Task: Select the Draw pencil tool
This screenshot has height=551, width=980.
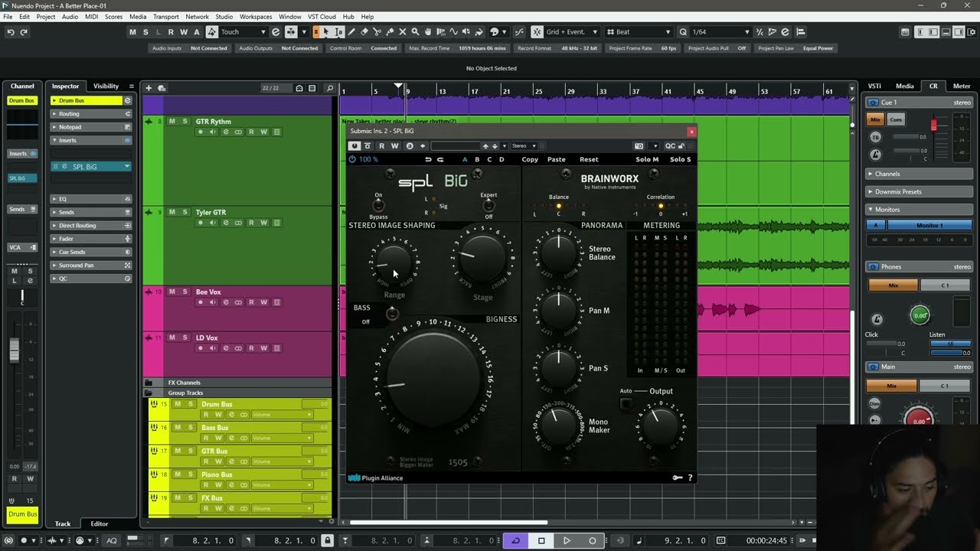Action: [351, 32]
